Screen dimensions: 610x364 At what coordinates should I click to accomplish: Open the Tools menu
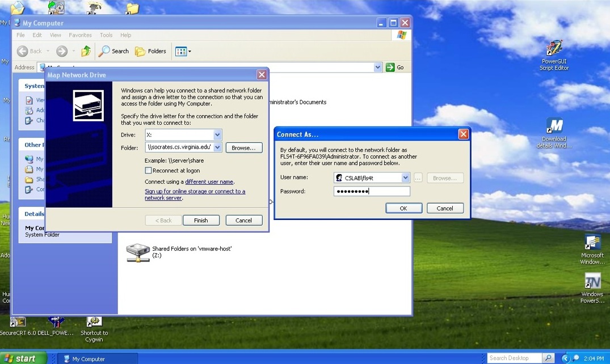click(106, 35)
